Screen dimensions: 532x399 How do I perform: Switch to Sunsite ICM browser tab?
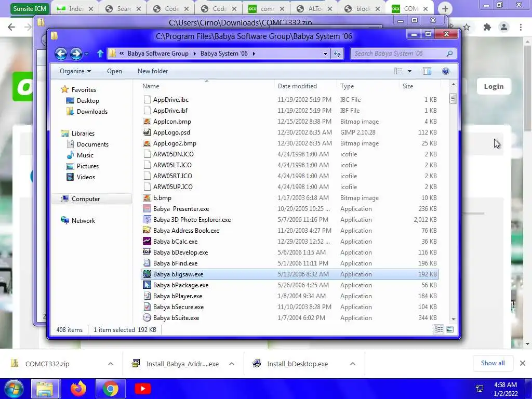[x=30, y=8]
